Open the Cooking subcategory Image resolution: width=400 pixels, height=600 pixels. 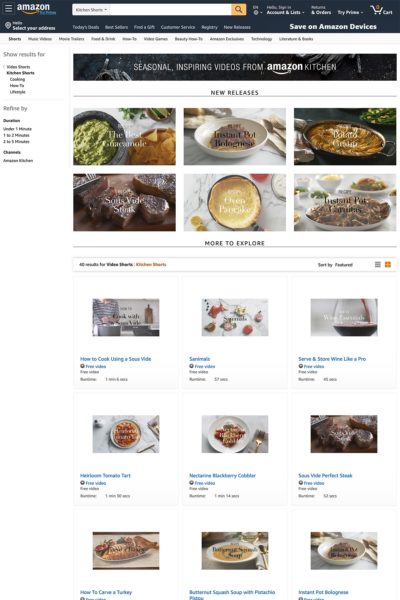17,79
